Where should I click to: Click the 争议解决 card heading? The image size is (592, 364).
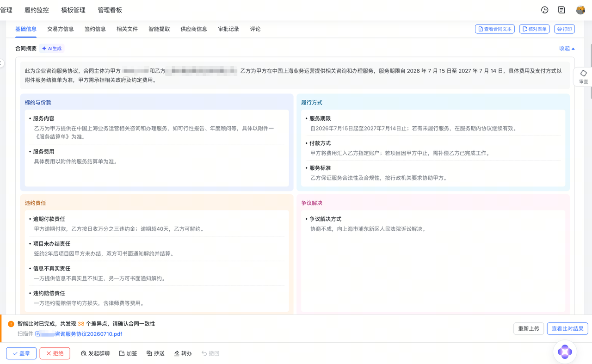[312, 203]
